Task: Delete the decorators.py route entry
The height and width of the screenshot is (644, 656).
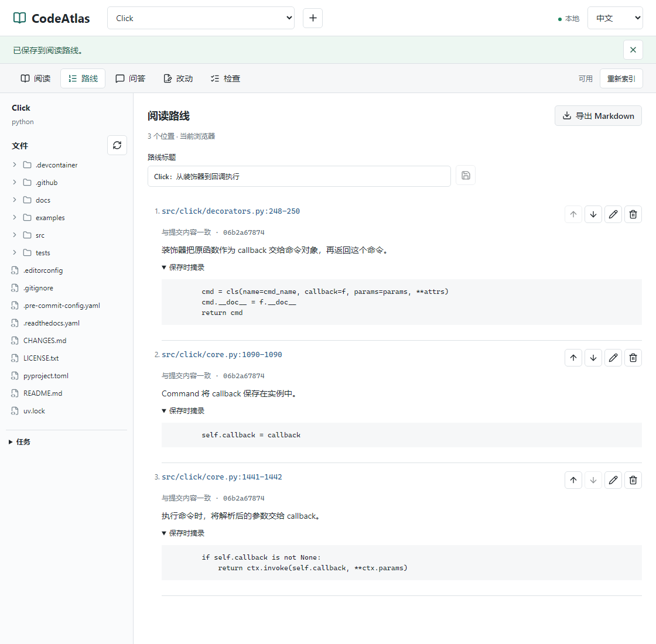Action: click(x=633, y=214)
